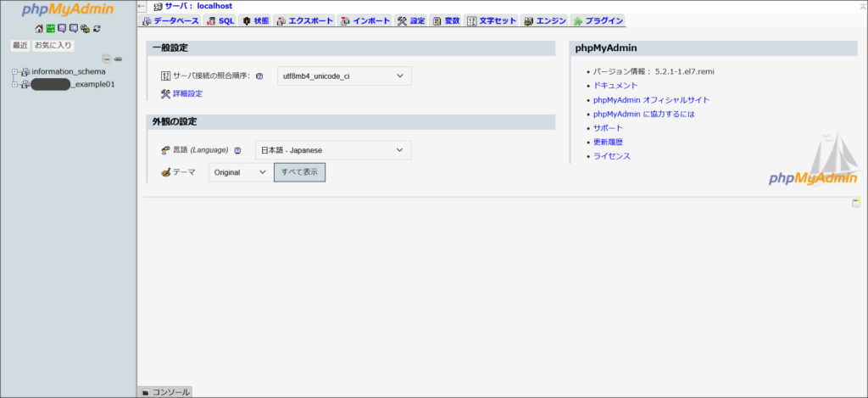The image size is (868, 398).
Task: Click the phpMyAdmin logo in sidebar
Action: tap(68, 9)
